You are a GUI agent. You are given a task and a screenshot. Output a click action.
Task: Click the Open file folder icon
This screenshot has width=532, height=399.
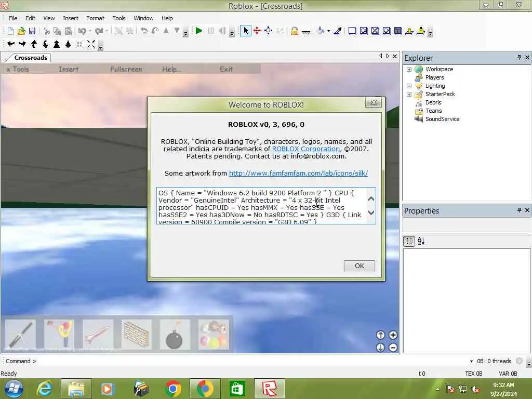21,31
